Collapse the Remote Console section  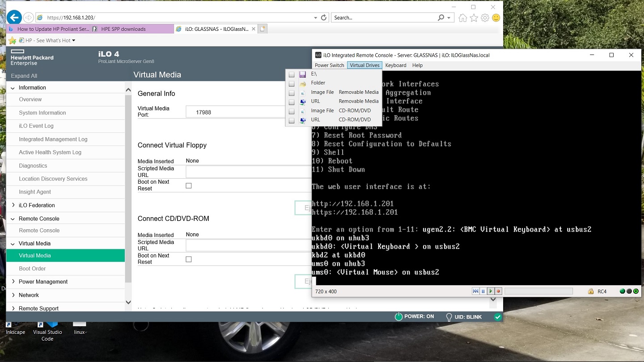(13, 219)
